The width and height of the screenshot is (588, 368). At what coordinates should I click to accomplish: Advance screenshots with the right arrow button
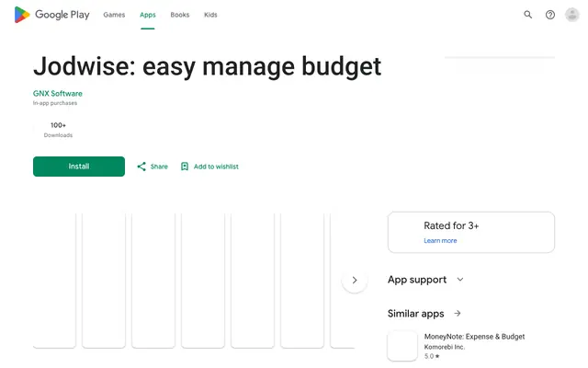[355, 280]
